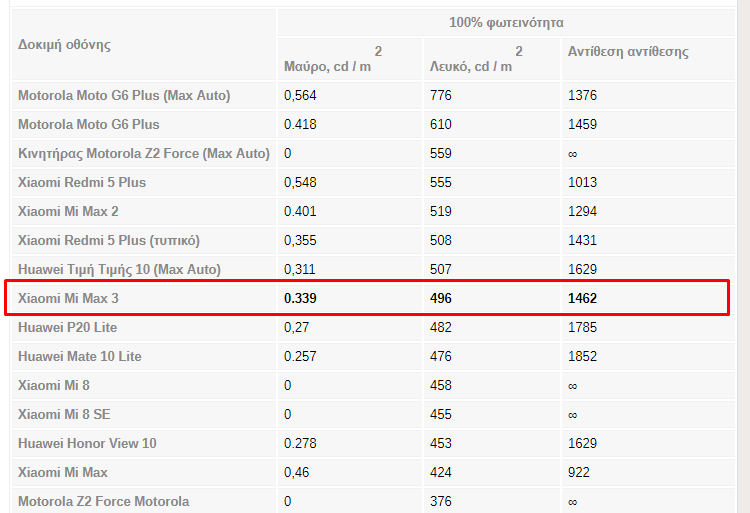Viewport: 750px width, 513px height.
Task: Click the '100% φωτεινότητα' header cell
Action: point(506,22)
